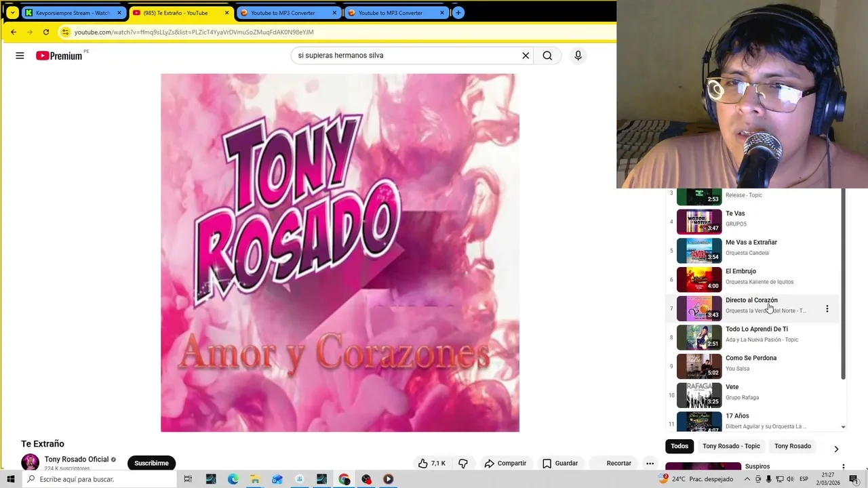Select the Tony Rosado filter chip
Viewport: 868px width, 488px height.
(793, 446)
